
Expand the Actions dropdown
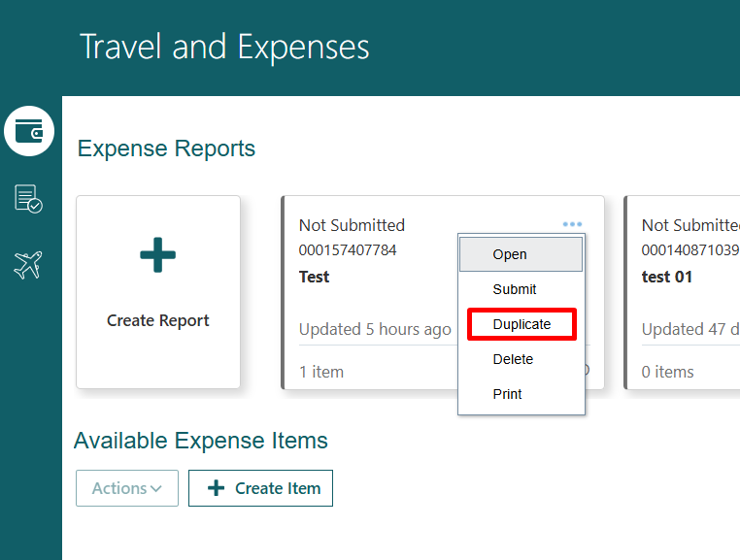(127, 488)
